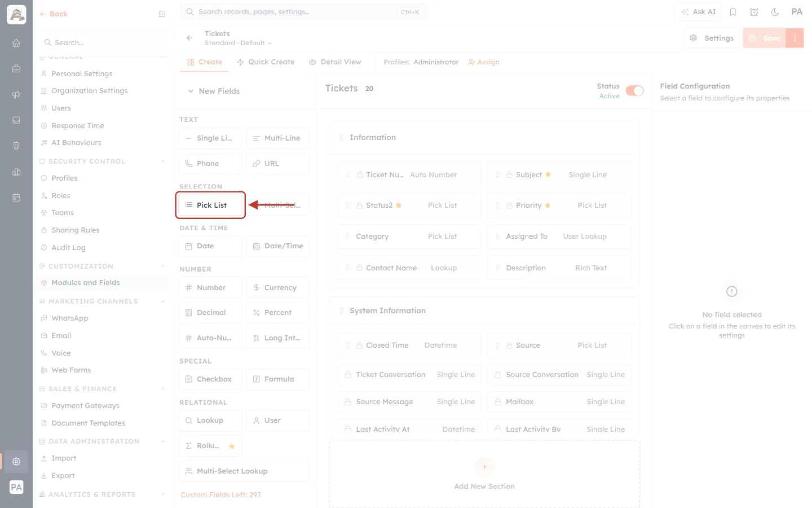Open the Standard · Default layout dropdown

238,43
